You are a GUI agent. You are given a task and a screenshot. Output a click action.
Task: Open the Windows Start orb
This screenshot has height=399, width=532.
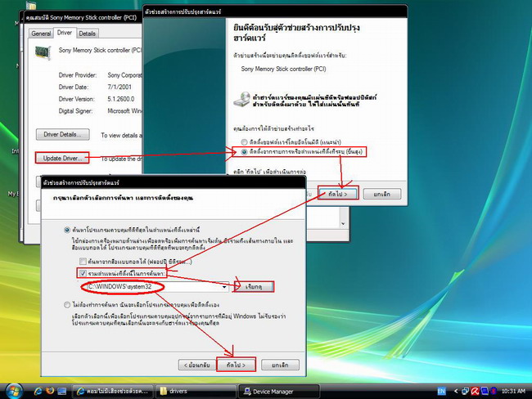[x=14, y=391]
